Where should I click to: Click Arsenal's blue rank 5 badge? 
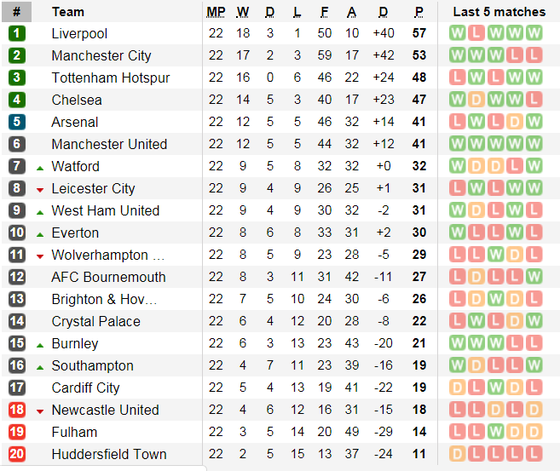click(x=17, y=122)
